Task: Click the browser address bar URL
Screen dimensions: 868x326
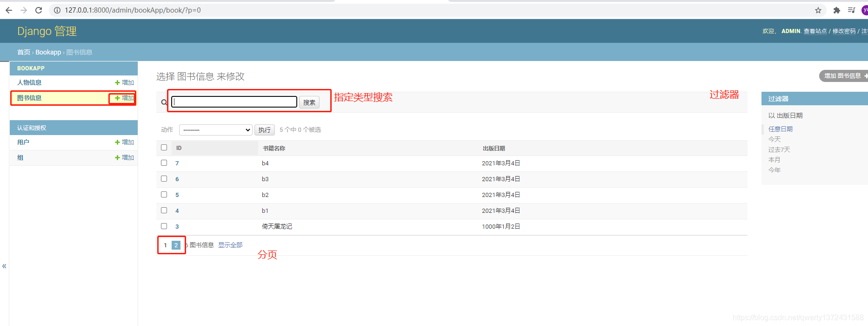Action: click(x=133, y=10)
